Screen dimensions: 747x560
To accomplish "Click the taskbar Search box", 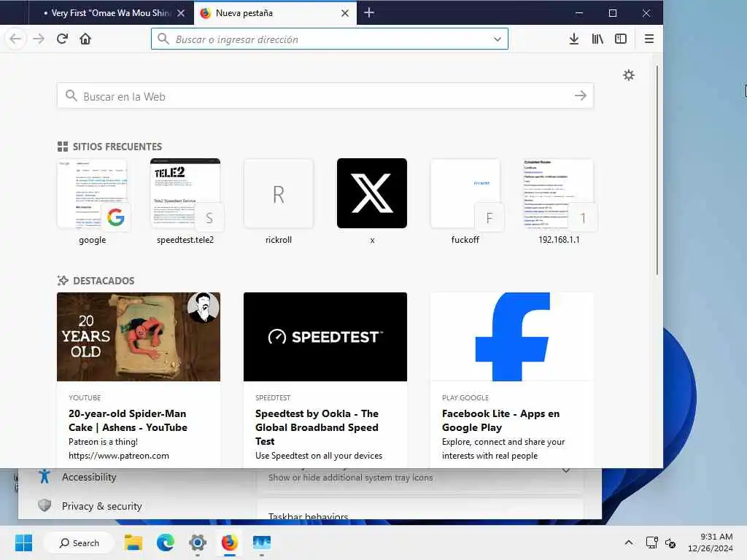I will tap(80, 542).
